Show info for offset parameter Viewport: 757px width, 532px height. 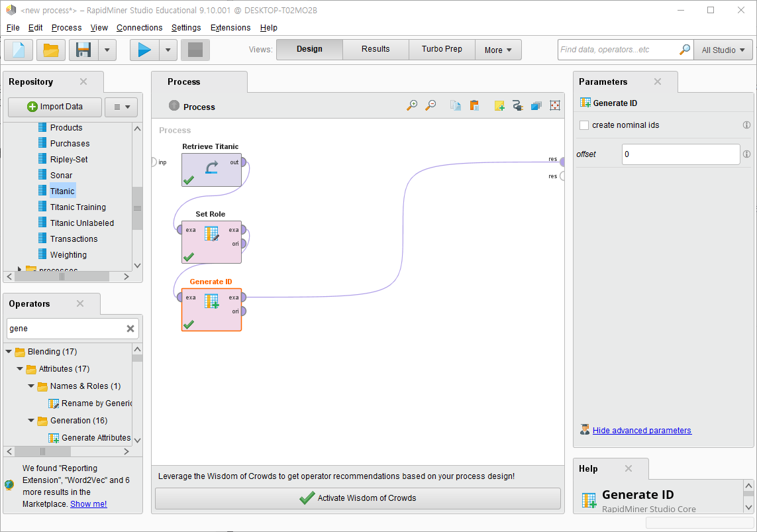click(x=746, y=154)
